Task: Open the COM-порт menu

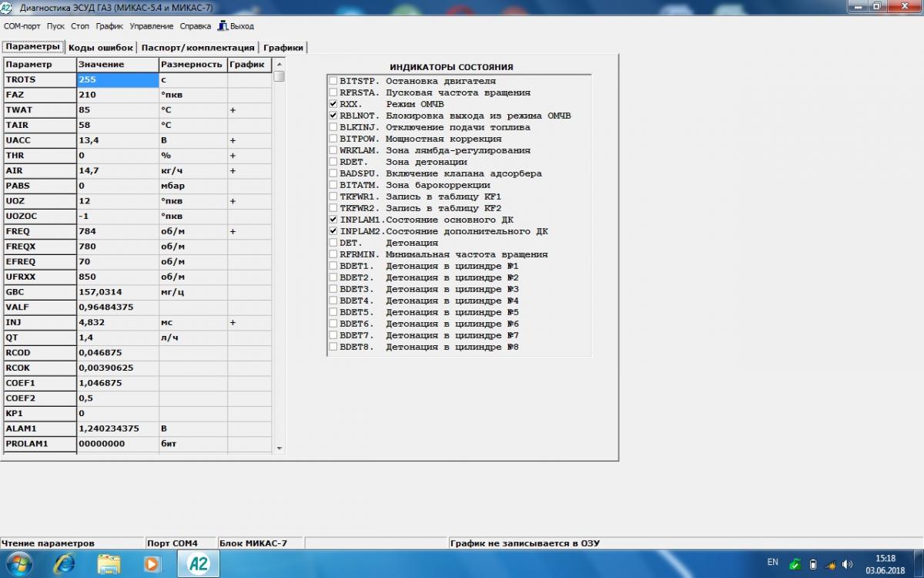Action: point(22,25)
